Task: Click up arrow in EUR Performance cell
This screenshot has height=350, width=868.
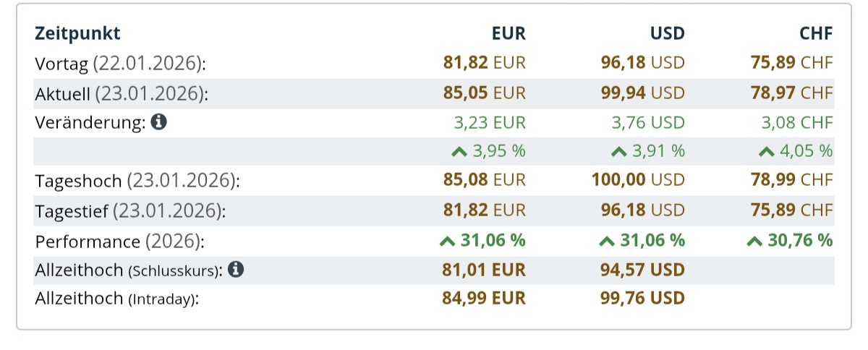Action: pos(447,241)
